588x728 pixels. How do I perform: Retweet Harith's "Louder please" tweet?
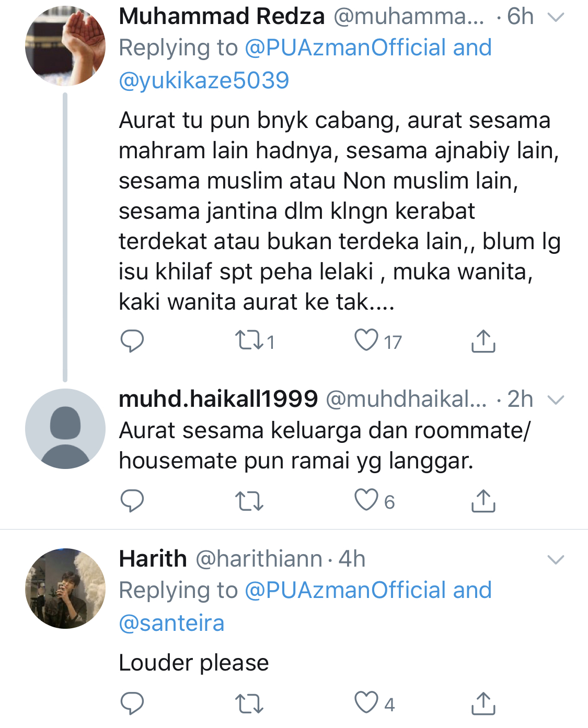[x=249, y=704]
